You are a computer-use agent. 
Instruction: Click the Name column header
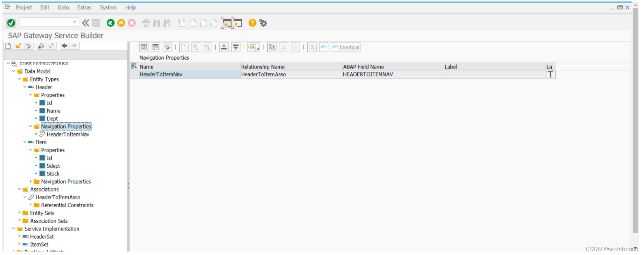tap(189, 67)
